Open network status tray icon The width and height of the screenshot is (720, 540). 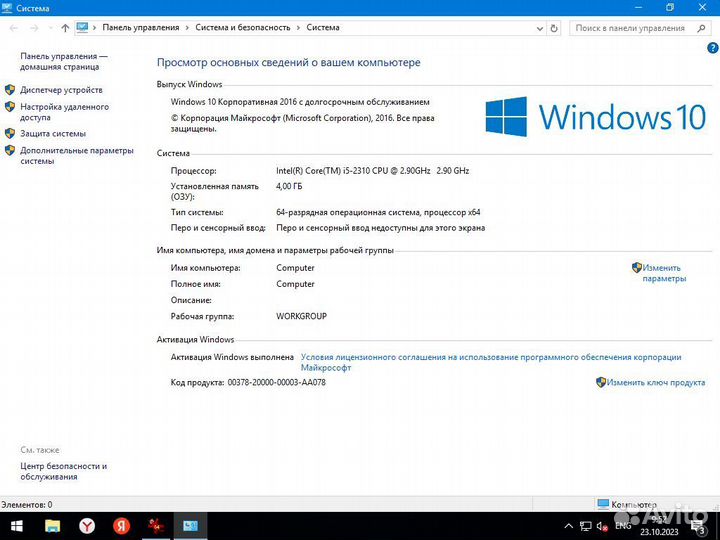tap(585, 526)
